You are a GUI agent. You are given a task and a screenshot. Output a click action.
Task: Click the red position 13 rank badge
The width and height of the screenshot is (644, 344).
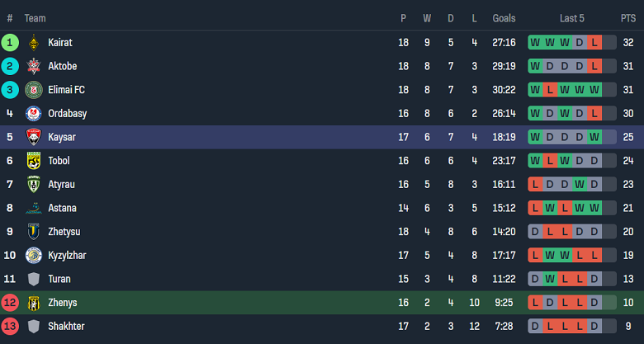(10, 327)
